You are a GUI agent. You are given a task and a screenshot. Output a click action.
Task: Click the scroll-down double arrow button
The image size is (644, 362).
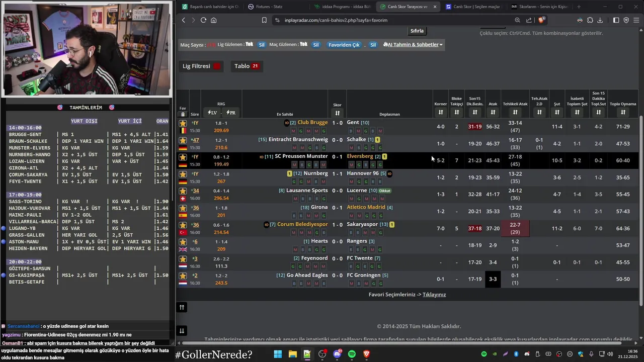(x=182, y=330)
